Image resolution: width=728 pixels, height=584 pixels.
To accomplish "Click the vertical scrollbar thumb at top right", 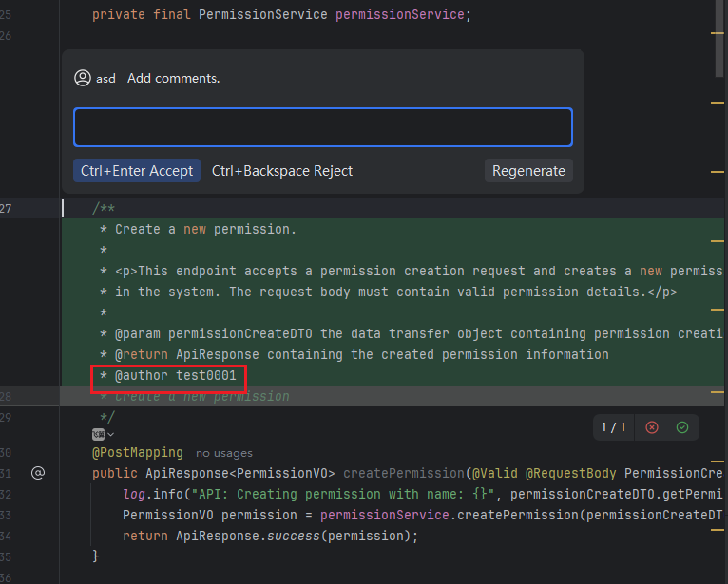I will click(721, 38).
